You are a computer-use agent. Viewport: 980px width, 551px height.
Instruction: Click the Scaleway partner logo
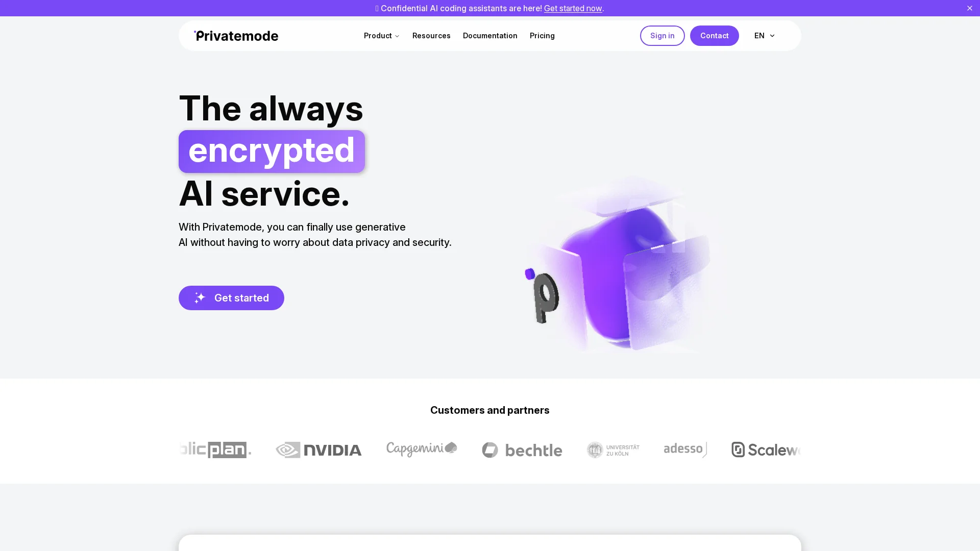tap(766, 450)
